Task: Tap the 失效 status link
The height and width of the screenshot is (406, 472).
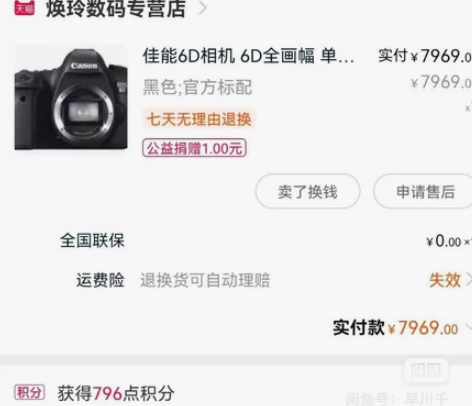Action: pos(445,280)
